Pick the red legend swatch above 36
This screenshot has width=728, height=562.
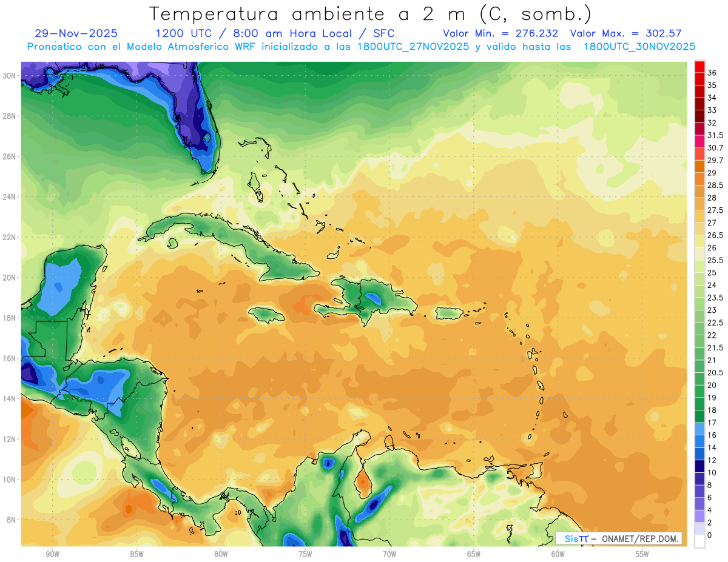point(699,66)
